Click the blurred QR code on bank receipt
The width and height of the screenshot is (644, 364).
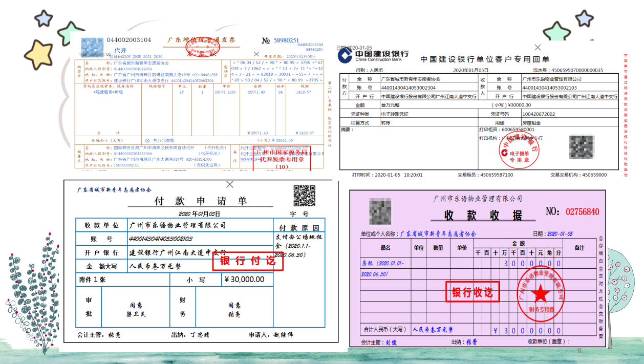(582, 147)
